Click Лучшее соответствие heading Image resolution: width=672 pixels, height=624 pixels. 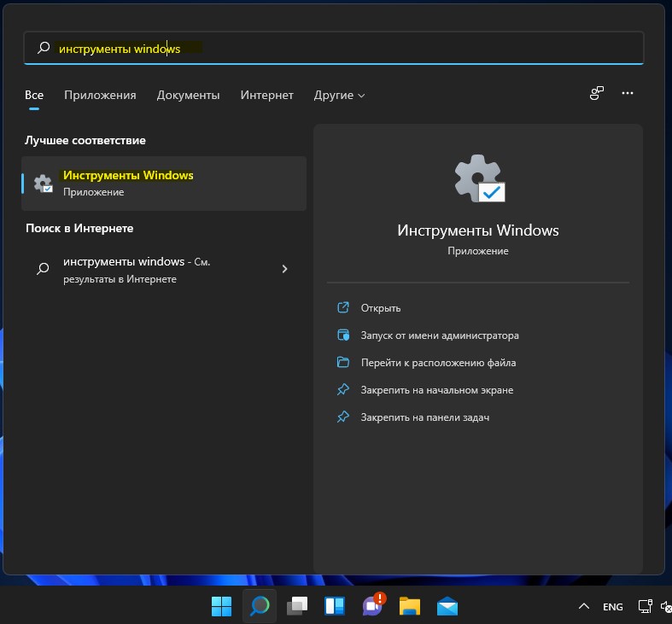(x=85, y=141)
